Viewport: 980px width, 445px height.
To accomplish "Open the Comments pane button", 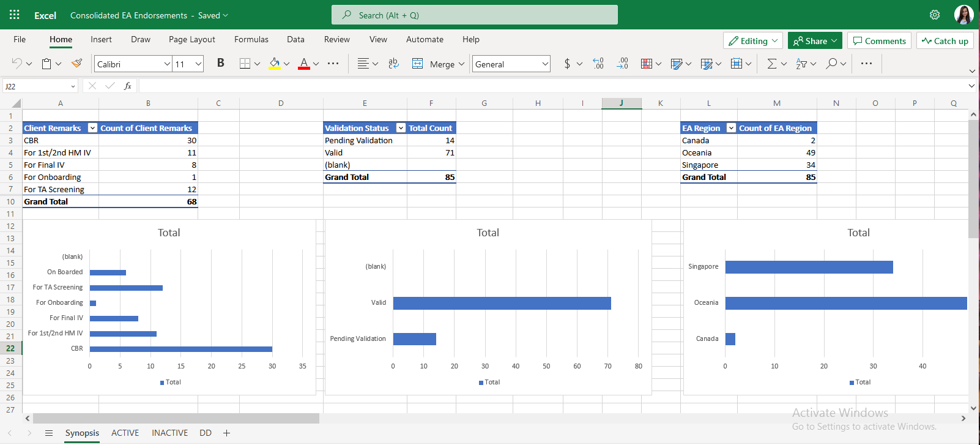I will (879, 41).
